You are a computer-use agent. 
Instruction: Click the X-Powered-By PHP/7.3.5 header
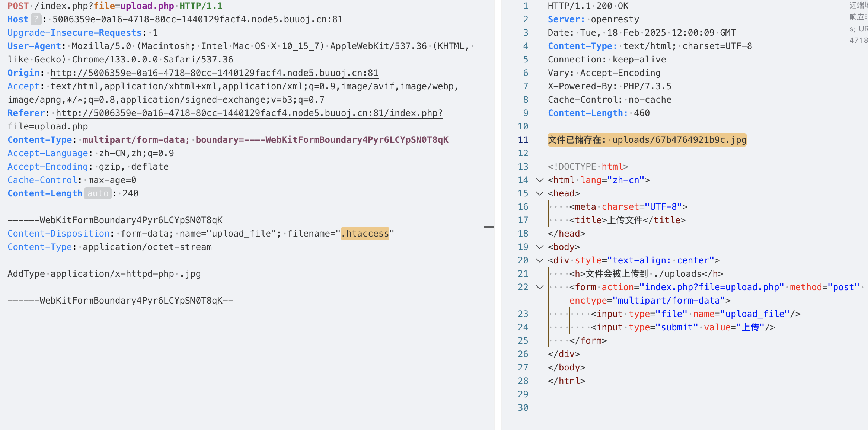pos(609,86)
